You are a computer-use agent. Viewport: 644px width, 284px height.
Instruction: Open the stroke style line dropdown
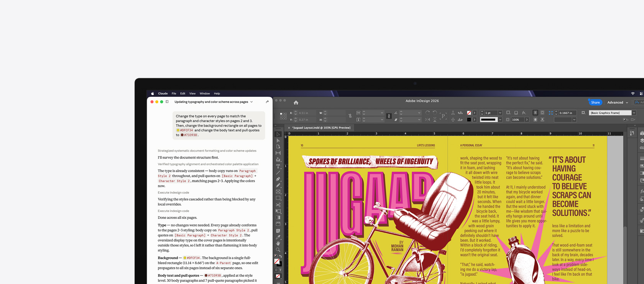pos(500,120)
